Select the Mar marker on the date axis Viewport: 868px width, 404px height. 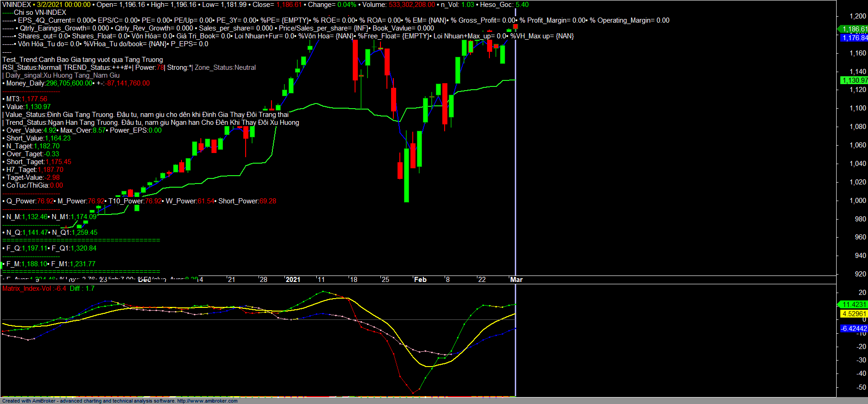tap(516, 280)
